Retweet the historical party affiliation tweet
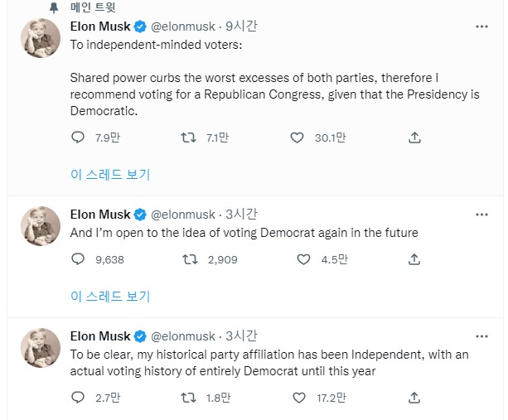This screenshot has height=420, width=508. (x=188, y=398)
